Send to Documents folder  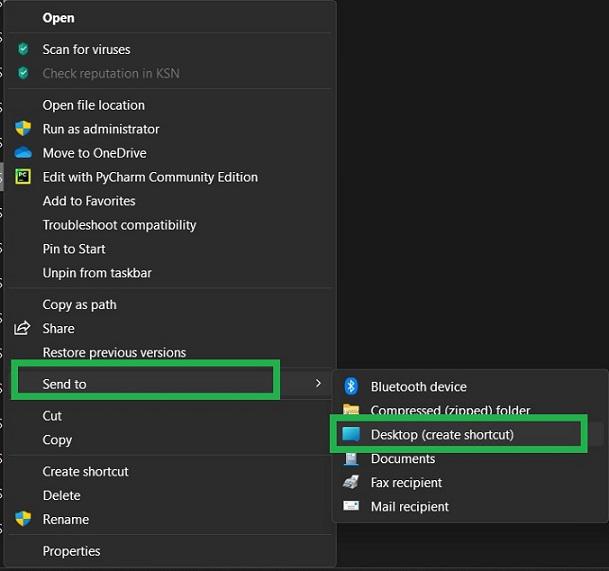(402, 459)
